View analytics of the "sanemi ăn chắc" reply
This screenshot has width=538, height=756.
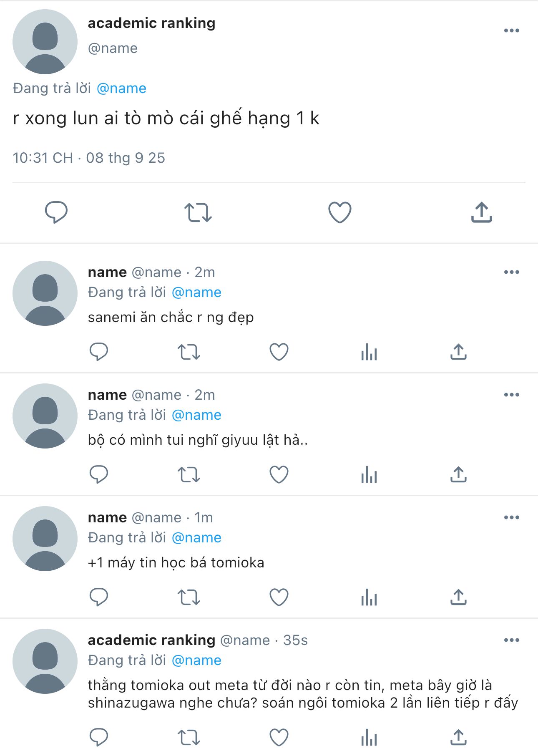click(369, 352)
